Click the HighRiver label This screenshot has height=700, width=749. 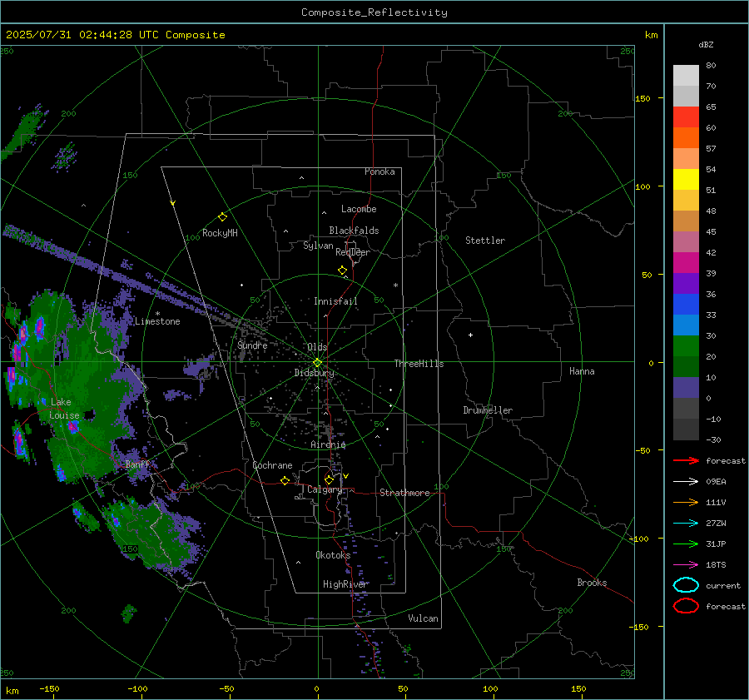345,584
